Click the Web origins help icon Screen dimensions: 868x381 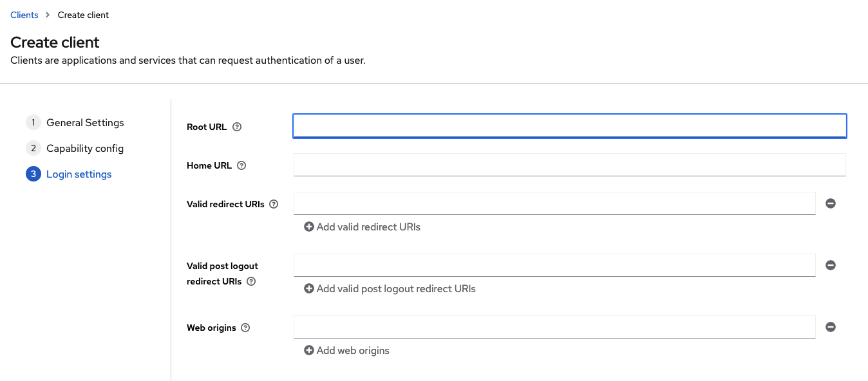click(245, 328)
